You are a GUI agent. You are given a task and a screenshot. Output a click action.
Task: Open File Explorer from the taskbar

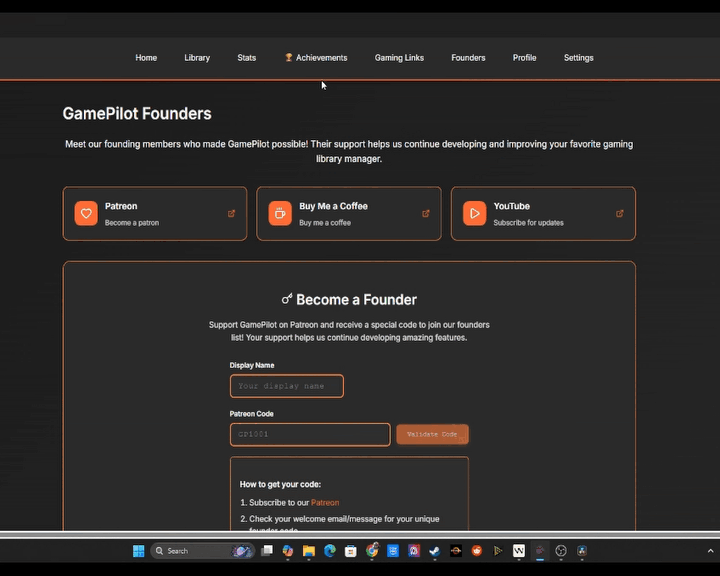(x=309, y=551)
